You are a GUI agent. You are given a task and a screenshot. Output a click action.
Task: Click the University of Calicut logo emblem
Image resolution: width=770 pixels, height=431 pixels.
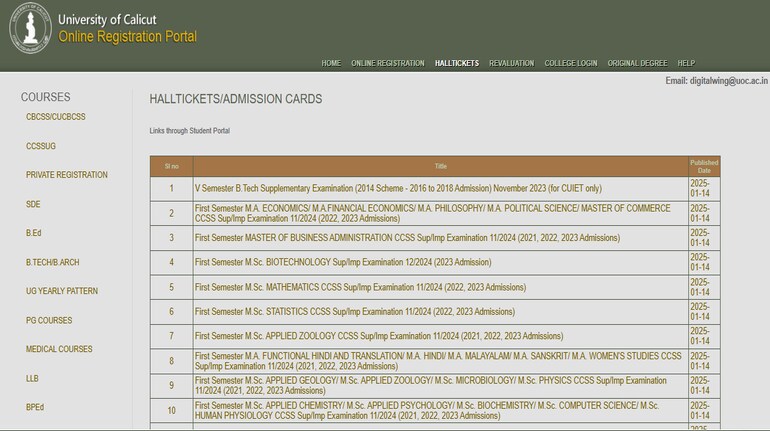[29, 29]
